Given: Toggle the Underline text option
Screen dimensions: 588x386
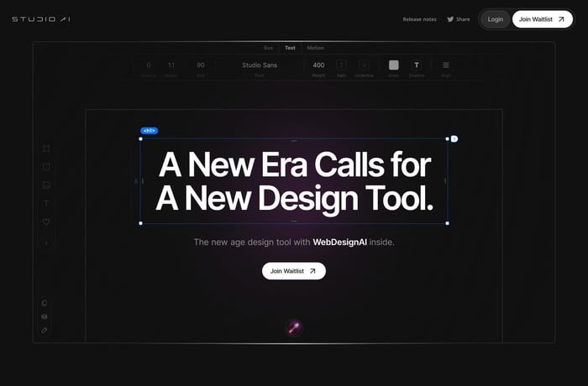Looking at the screenshot, I should pos(364,65).
